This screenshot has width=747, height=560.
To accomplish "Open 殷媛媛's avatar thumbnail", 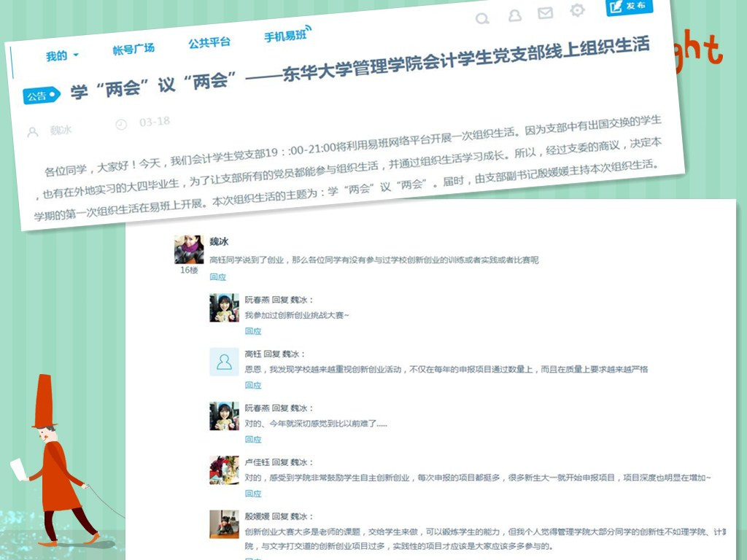I will click(224, 524).
